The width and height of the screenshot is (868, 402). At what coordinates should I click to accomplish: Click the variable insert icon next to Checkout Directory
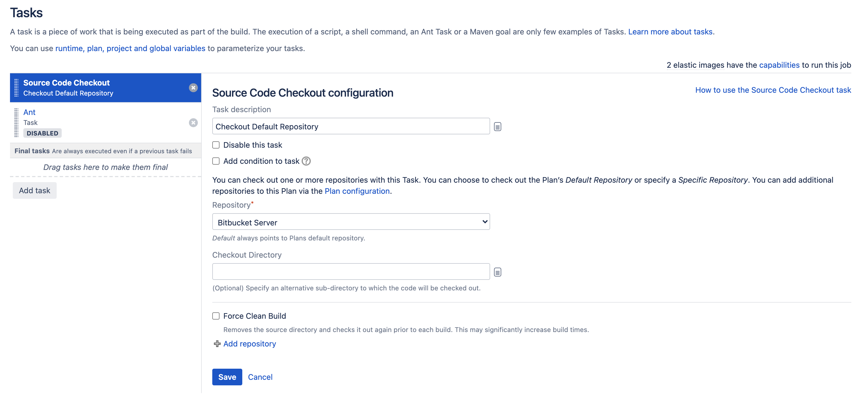click(498, 272)
